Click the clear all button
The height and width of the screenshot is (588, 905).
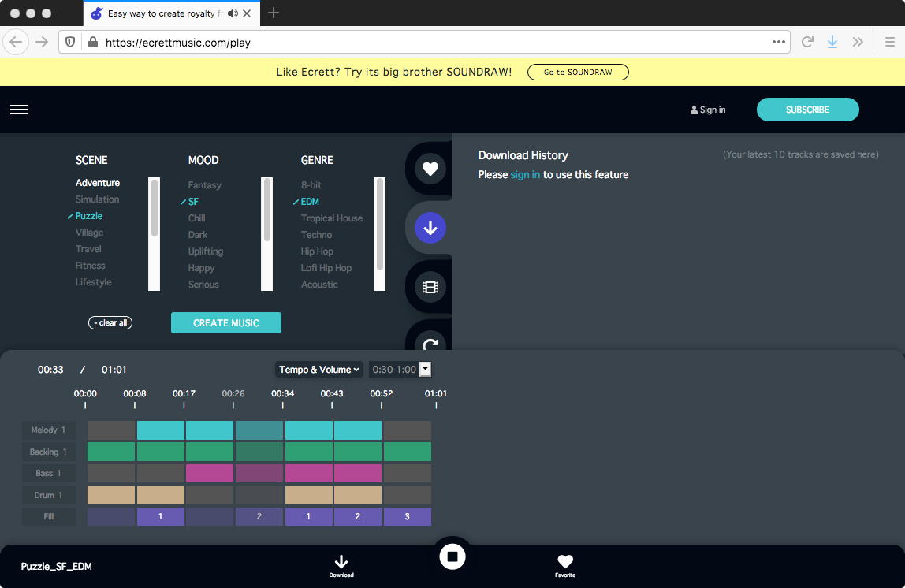(110, 322)
